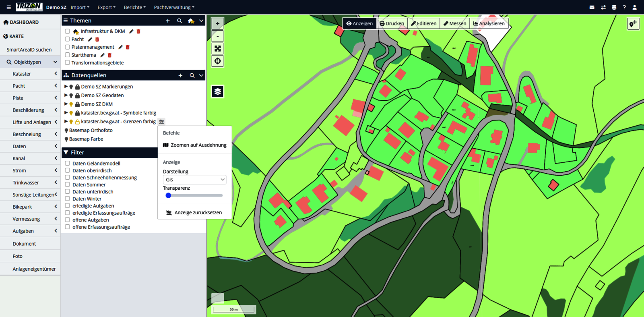
Task: Open search in the Datenquellen panel header
Action: 192,75
